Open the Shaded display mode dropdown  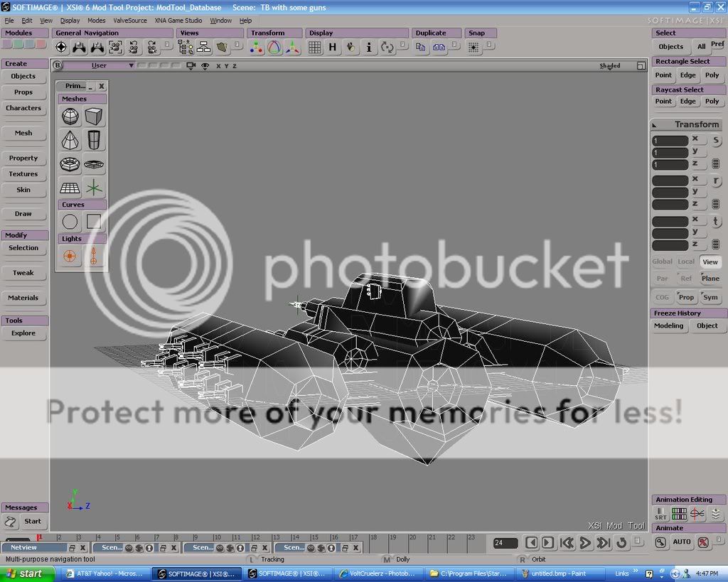click(614, 66)
